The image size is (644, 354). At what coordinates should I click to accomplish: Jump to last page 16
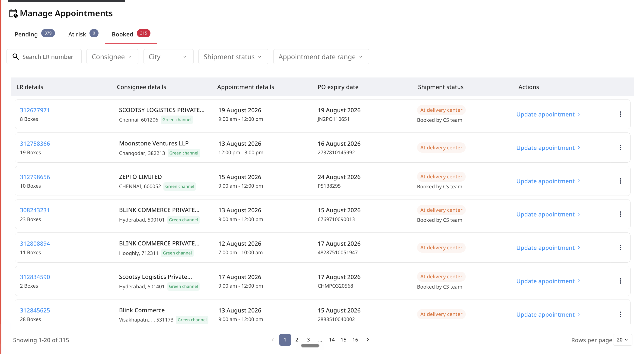pyautogui.click(x=355, y=340)
